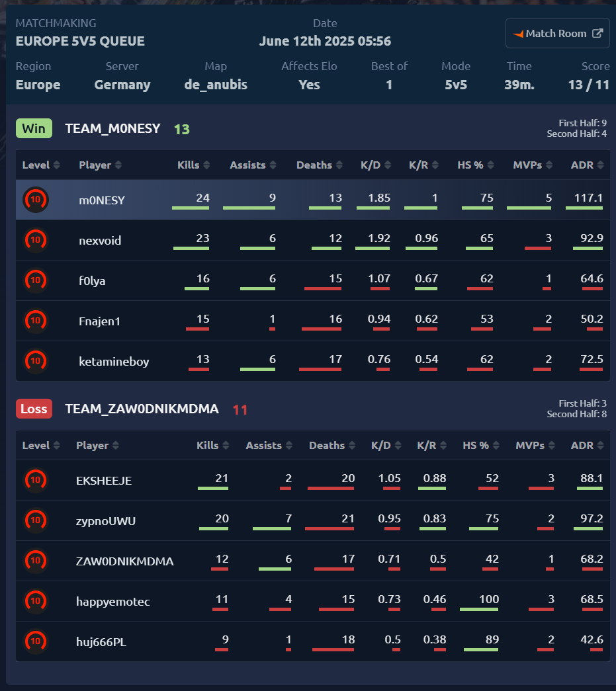Open player huj666PL's profile

point(101,642)
